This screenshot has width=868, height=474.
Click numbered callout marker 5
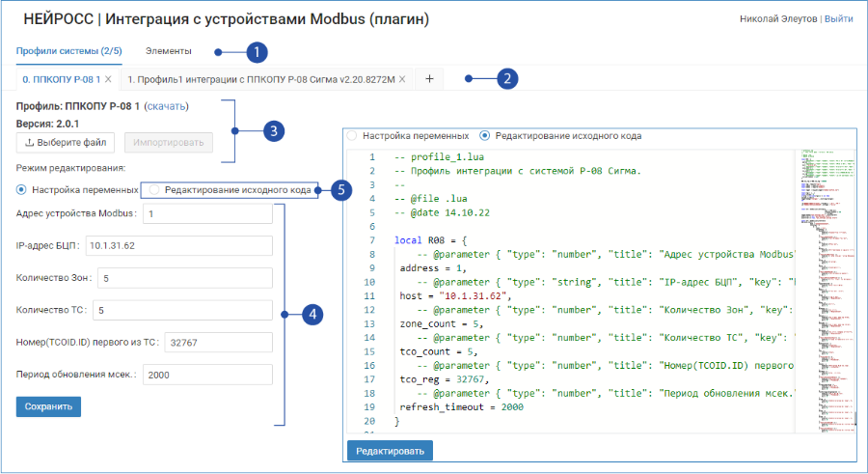(x=341, y=190)
